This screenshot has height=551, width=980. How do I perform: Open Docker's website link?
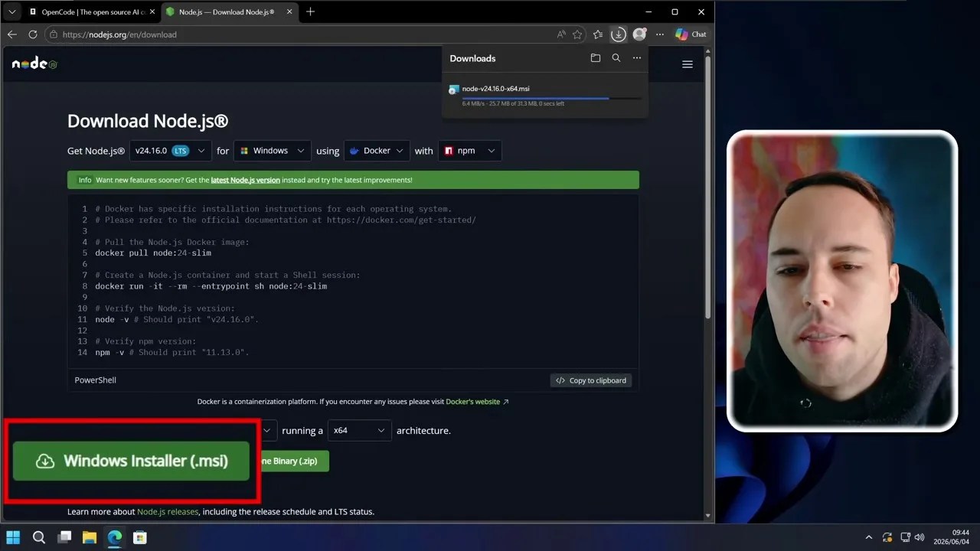477,401
